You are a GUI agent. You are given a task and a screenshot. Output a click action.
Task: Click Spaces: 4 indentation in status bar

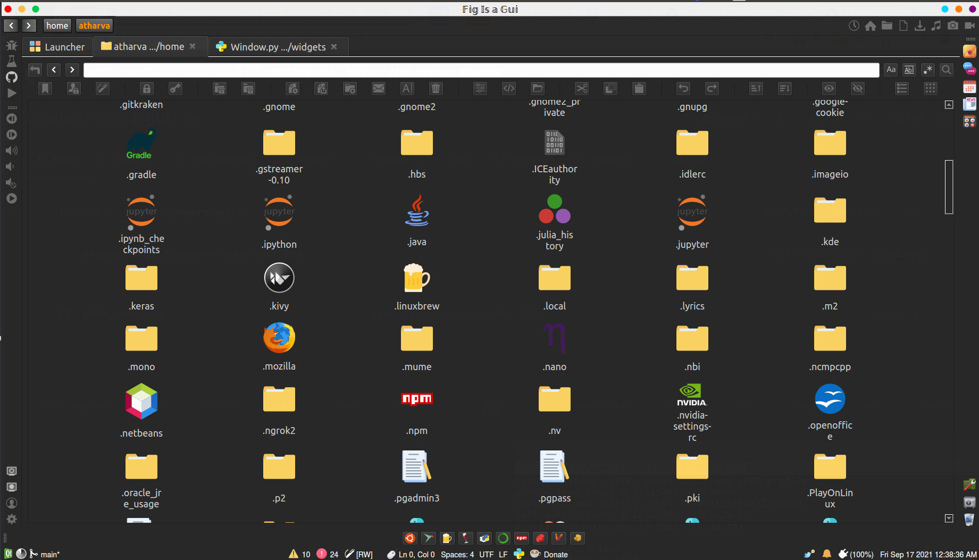coord(457,554)
